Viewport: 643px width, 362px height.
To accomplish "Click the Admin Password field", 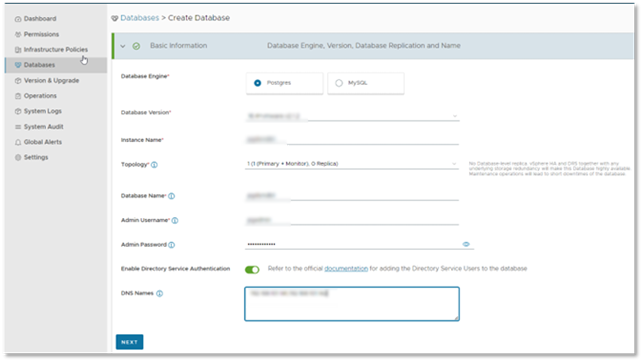I will (x=353, y=244).
